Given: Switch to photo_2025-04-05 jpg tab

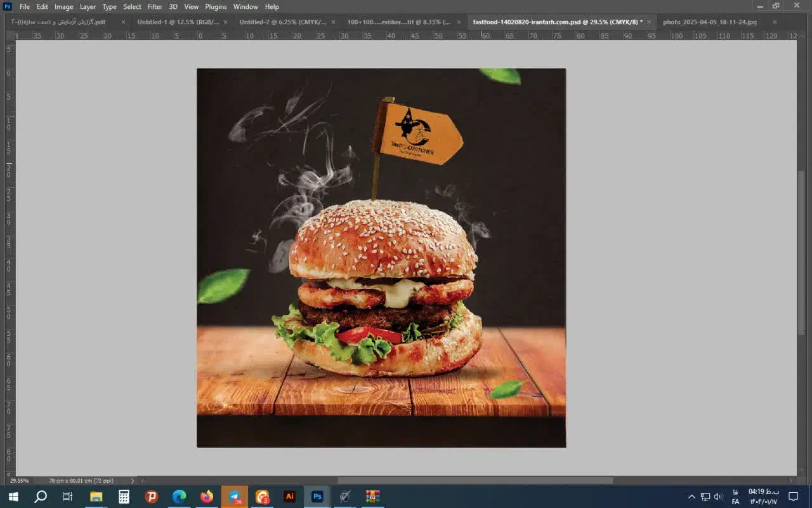Looking at the screenshot, I should [x=709, y=22].
